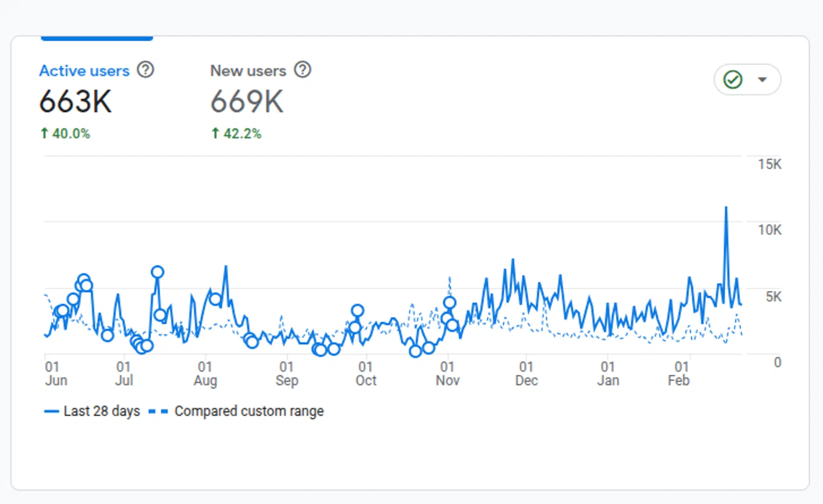Viewport: 823px width, 504px height.
Task: Click the green arrow beside 42.2%
Action: coord(215,133)
